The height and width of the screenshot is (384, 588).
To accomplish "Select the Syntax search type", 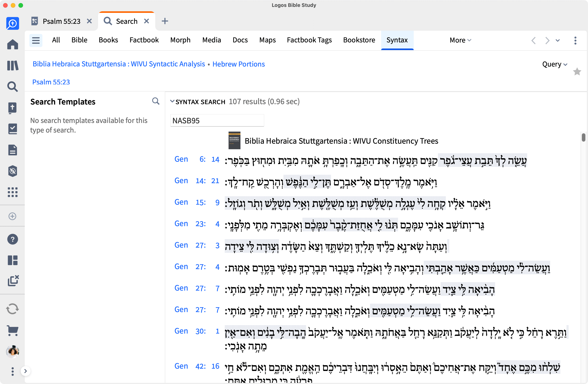I will point(397,40).
